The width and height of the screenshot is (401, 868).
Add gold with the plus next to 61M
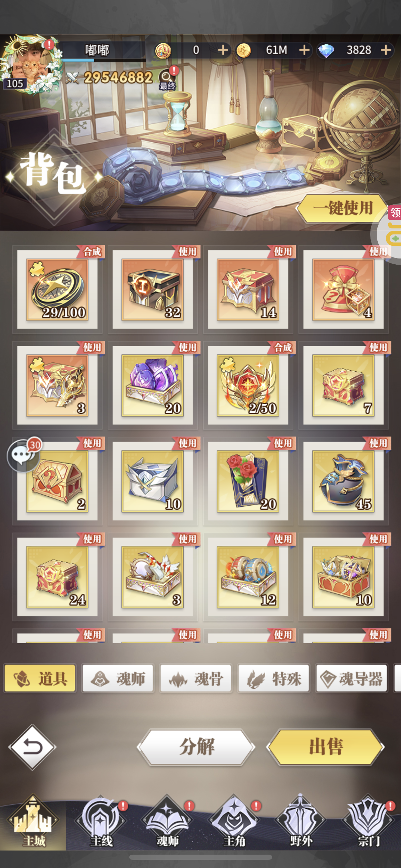304,50
